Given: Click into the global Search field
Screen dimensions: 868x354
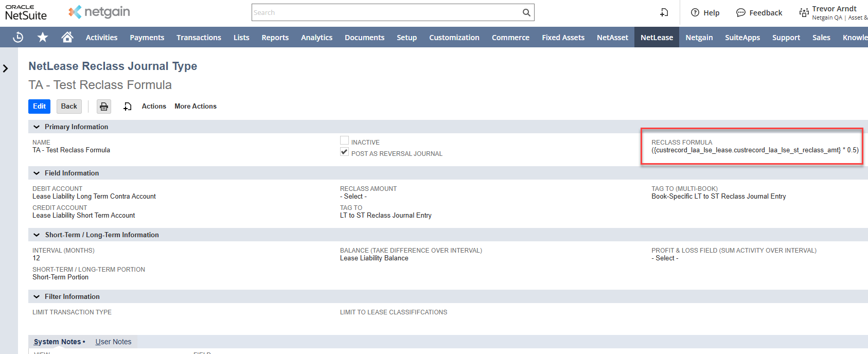Looking at the screenshot, I should [386, 12].
